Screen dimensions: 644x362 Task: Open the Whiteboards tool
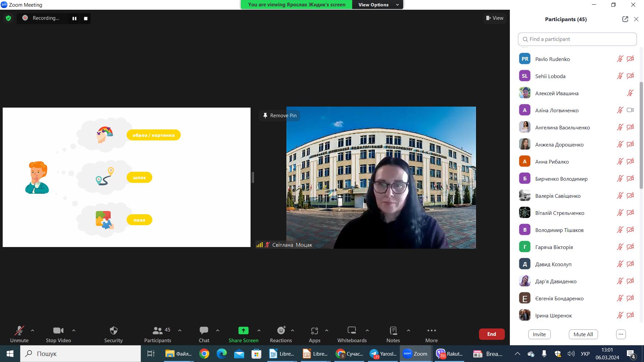tap(352, 331)
